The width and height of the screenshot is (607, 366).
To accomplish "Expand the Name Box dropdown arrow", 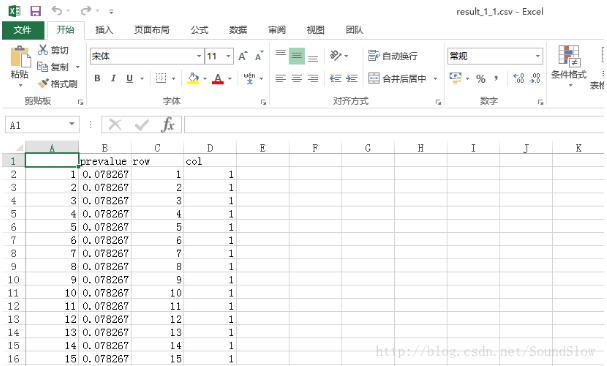I will tap(72, 124).
